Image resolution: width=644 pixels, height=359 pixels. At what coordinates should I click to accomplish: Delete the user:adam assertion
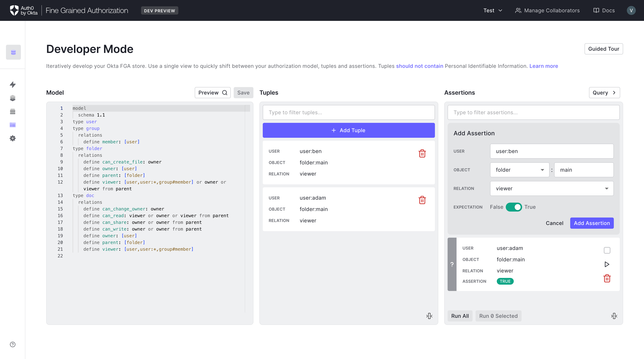pyautogui.click(x=607, y=278)
